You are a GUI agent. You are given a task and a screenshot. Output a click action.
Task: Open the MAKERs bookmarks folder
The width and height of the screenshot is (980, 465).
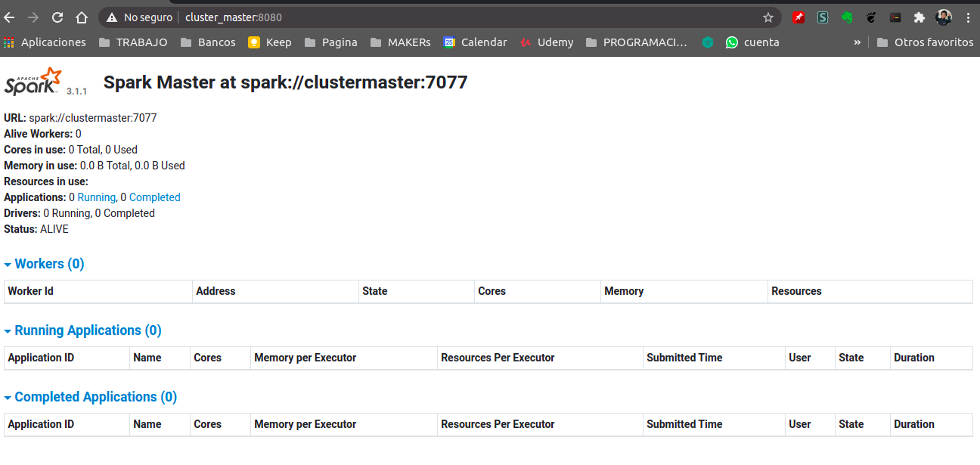tap(400, 42)
